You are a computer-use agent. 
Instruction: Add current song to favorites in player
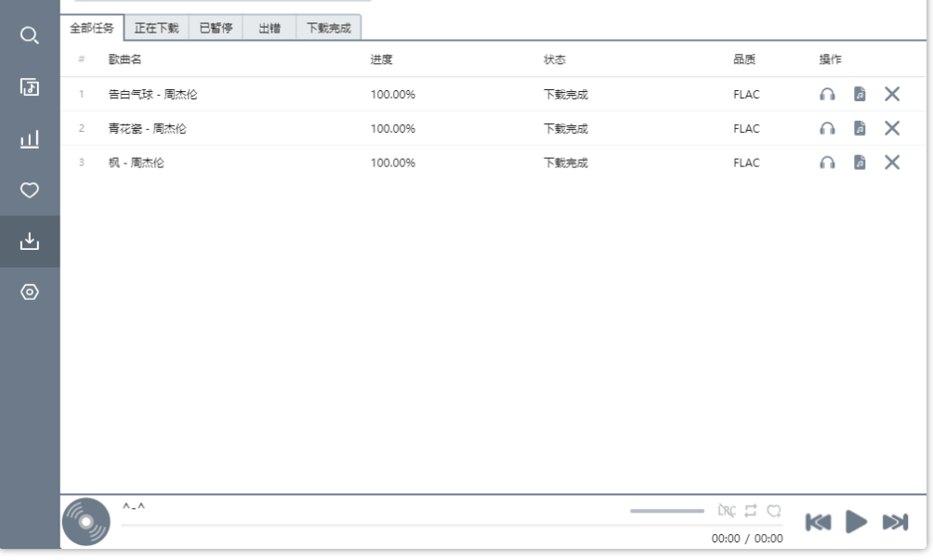click(x=773, y=511)
